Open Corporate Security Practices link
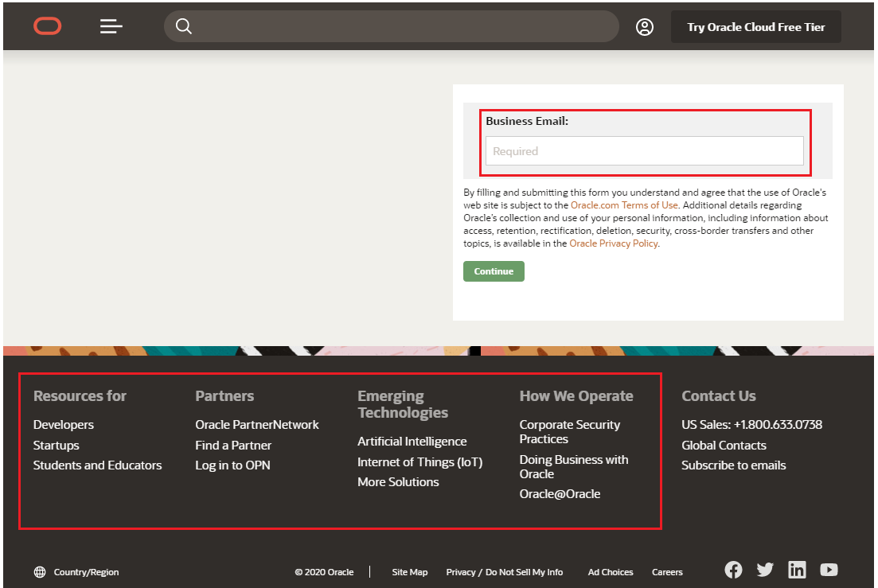878x588 pixels. [570, 432]
